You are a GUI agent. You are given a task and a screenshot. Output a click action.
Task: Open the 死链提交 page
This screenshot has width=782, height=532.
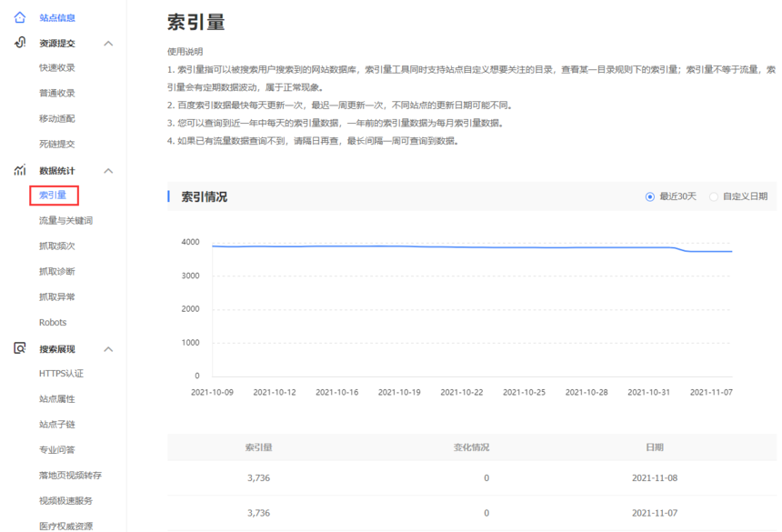point(56,144)
